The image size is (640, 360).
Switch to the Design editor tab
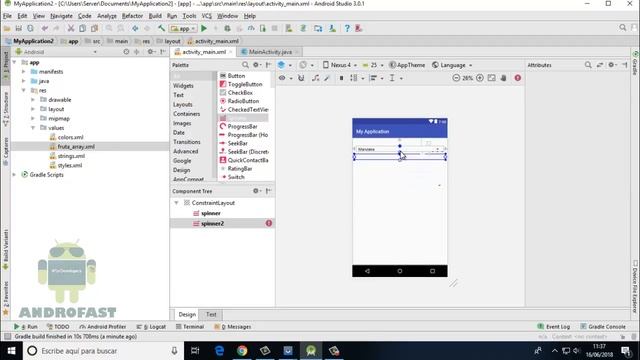[x=187, y=314]
